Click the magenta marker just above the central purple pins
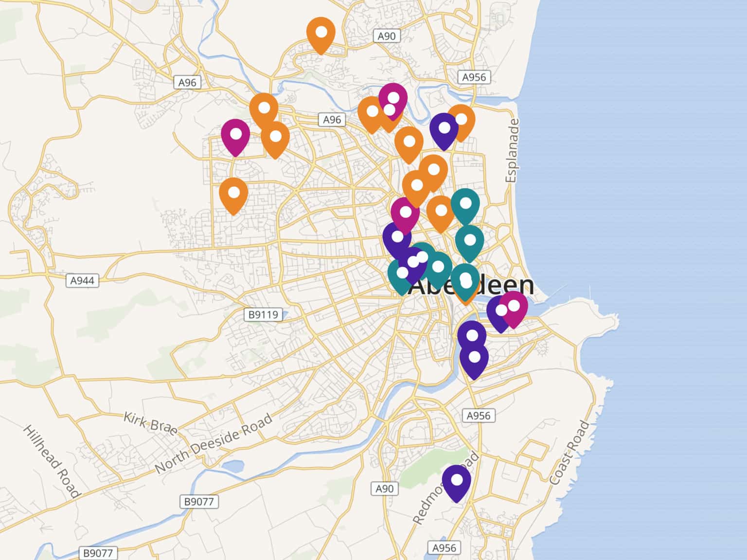The height and width of the screenshot is (560, 747). [405, 213]
